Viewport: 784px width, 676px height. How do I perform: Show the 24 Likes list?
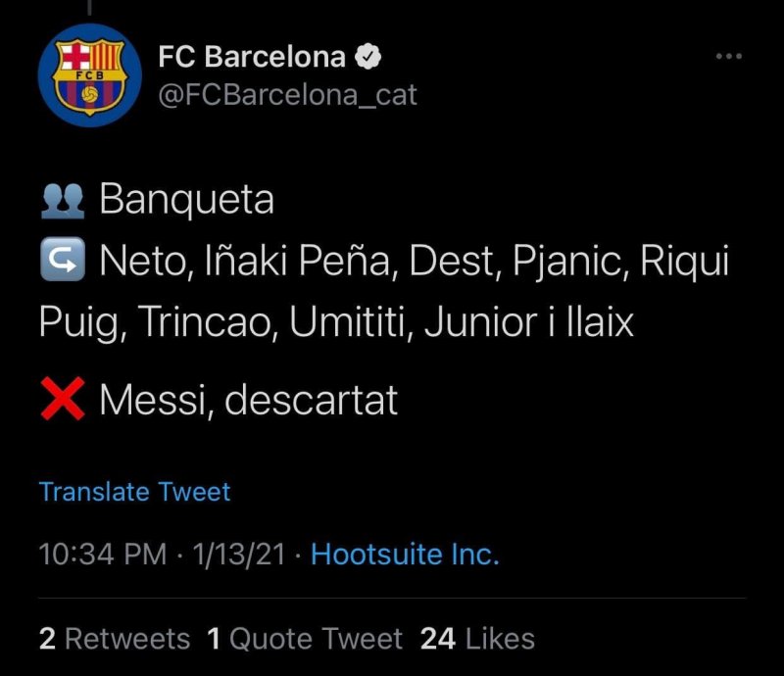click(x=477, y=639)
